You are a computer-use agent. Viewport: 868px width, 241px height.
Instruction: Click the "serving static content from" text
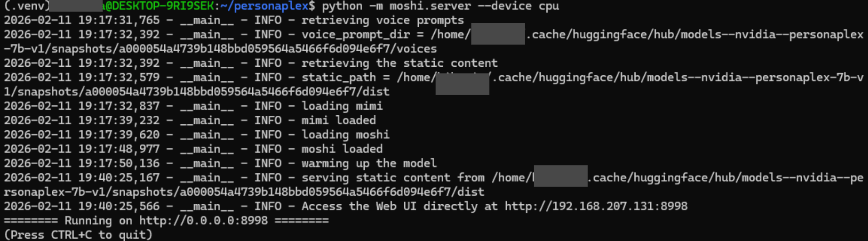click(392, 178)
